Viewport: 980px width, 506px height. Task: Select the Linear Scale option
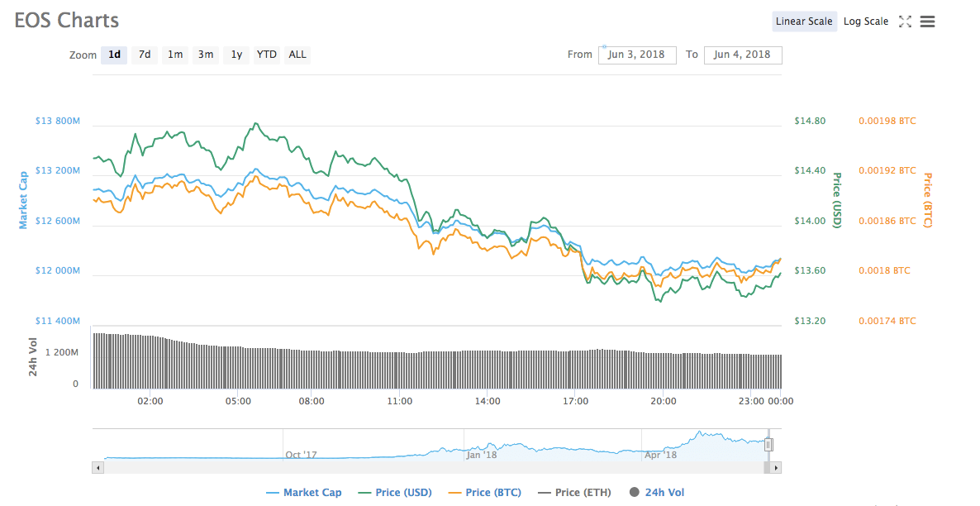(804, 21)
